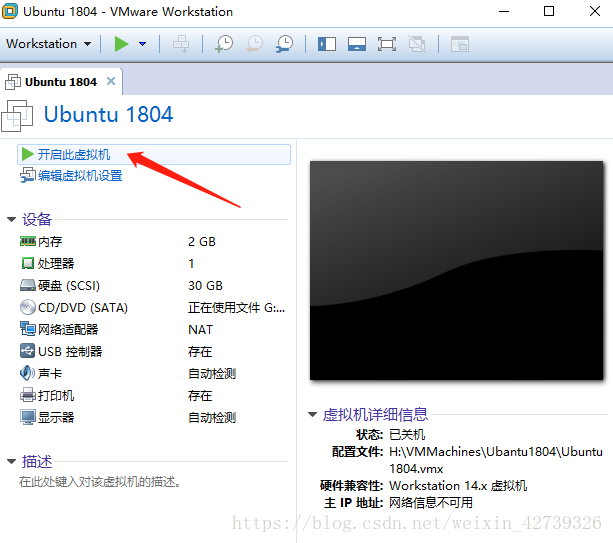Click the processor count value 1
613x543 pixels.
click(x=191, y=263)
